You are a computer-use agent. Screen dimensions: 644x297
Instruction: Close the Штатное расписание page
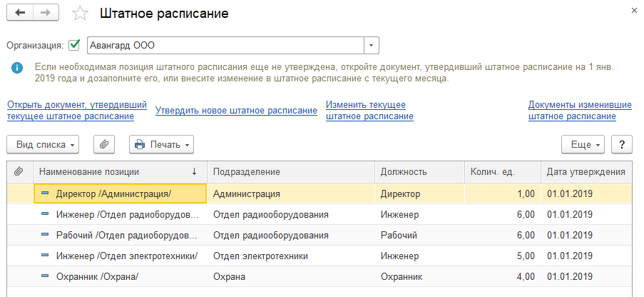coord(635,9)
